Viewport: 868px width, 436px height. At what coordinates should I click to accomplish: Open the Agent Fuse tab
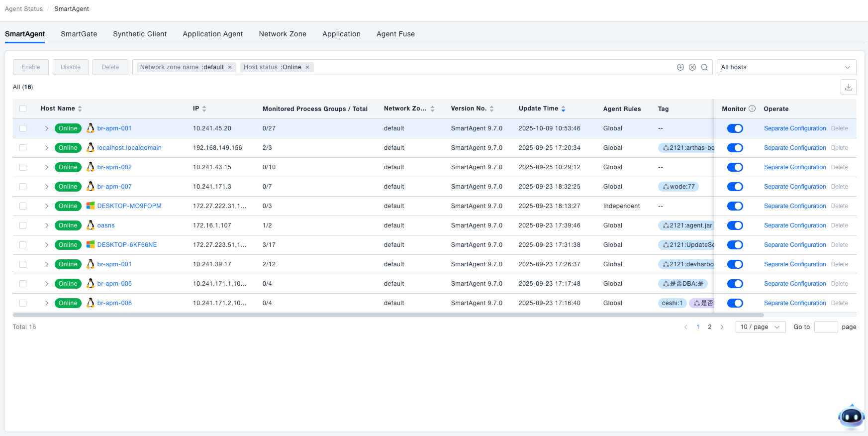point(395,34)
